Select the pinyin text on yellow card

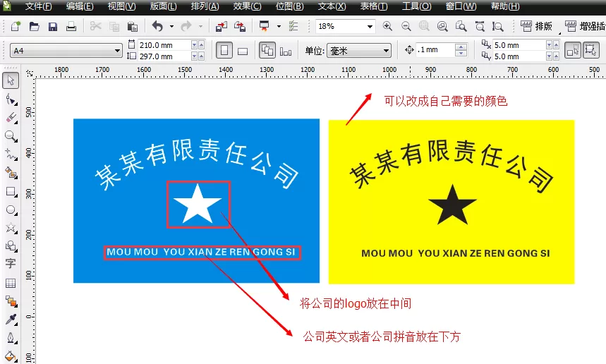(x=455, y=253)
